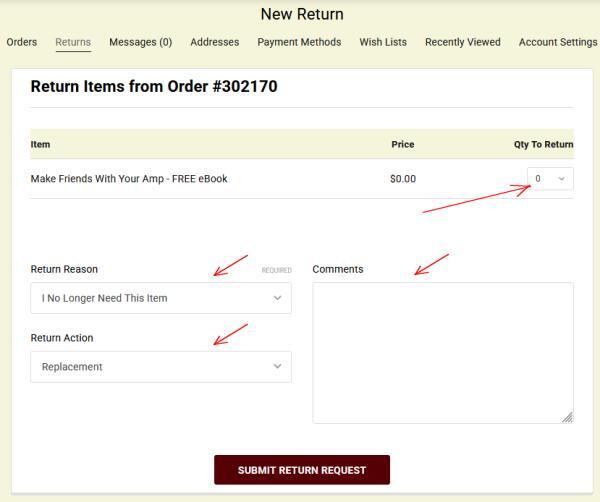Click the chevron arrow in Return Reason field
This screenshot has width=600, height=502.
point(277,298)
